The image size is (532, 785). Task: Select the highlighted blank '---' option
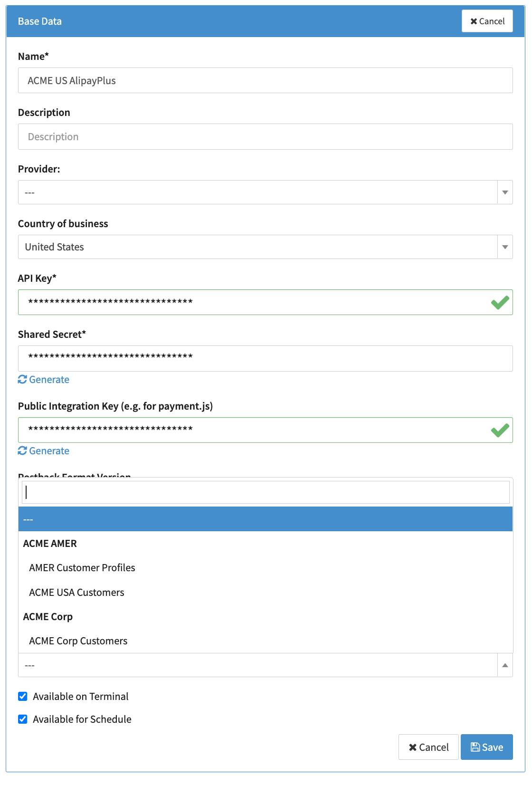[265, 519]
